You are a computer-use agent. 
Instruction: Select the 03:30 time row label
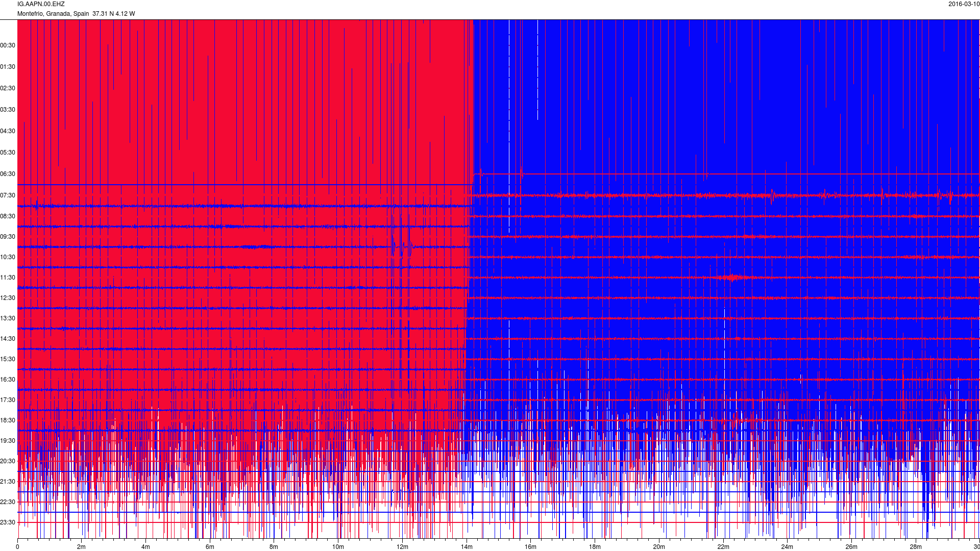pos(8,110)
